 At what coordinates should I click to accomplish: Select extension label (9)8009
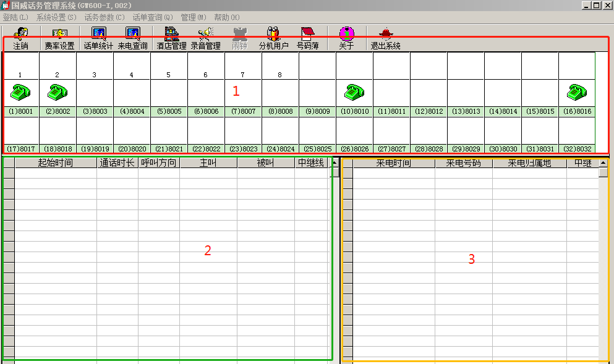pos(318,111)
